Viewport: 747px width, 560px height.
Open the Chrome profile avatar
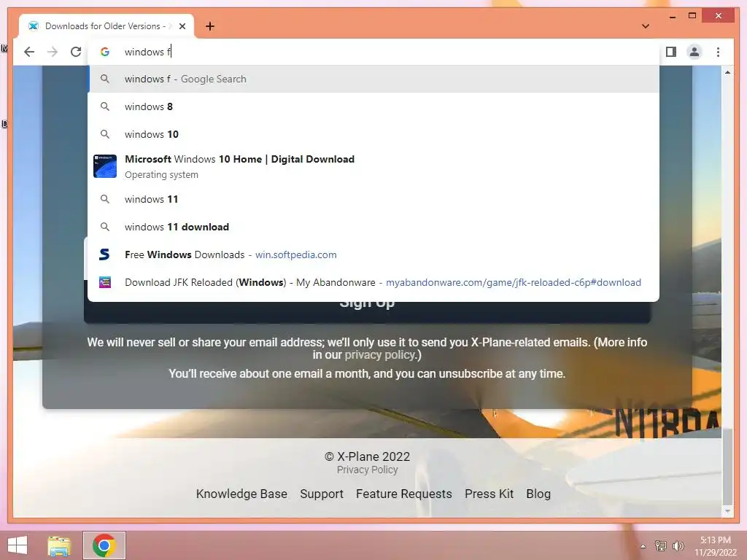[694, 52]
